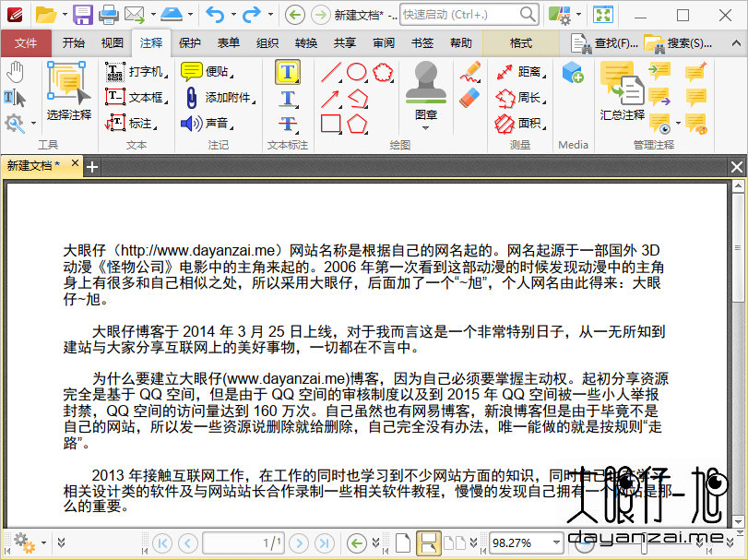Expand the UI customization dropdown arrow
This screenshot has width=748, height=560.
point(578,15)
